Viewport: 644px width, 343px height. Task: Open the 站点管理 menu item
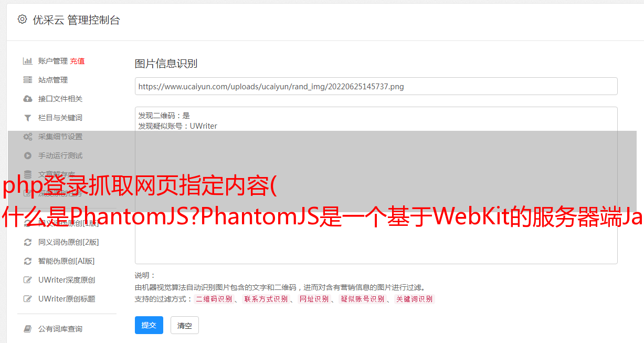point(53,80)
